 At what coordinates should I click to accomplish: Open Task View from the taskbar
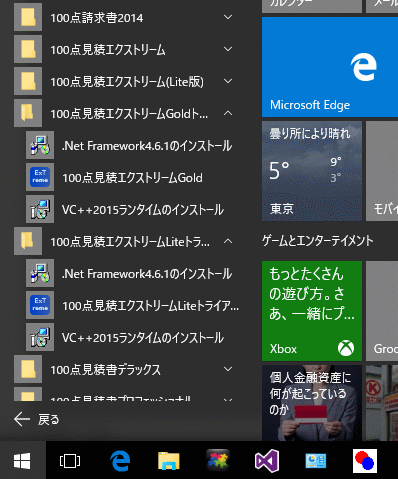[70, 461]
